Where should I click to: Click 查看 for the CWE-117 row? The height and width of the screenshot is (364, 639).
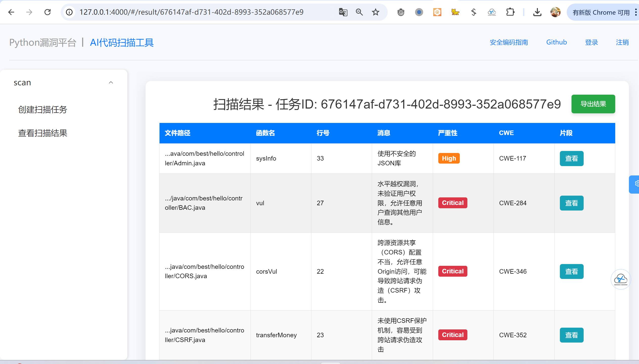coord(571,159)
